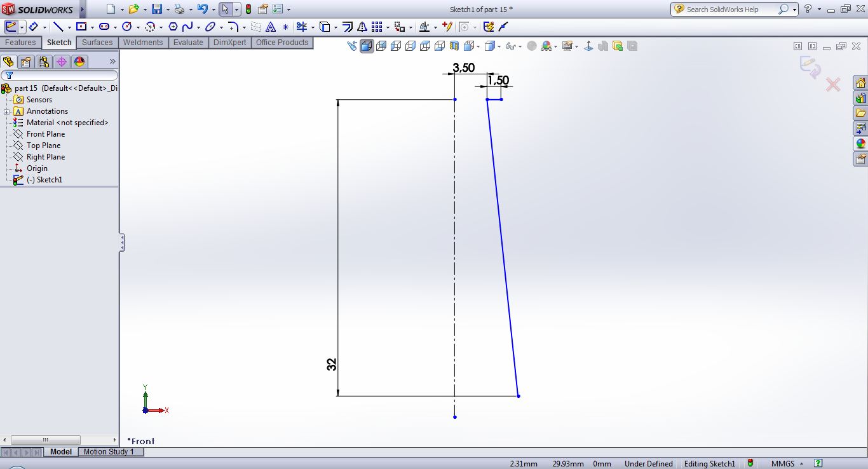This screenshot has height=469, width=868.
Task: Toggle the Exit Sketch button
Action: [x=11, y=27]
